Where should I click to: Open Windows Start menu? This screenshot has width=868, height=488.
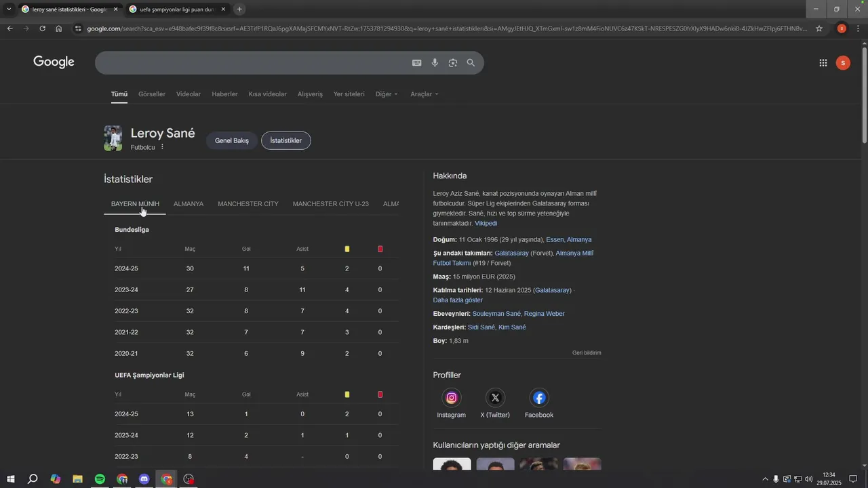pos(10,479)
